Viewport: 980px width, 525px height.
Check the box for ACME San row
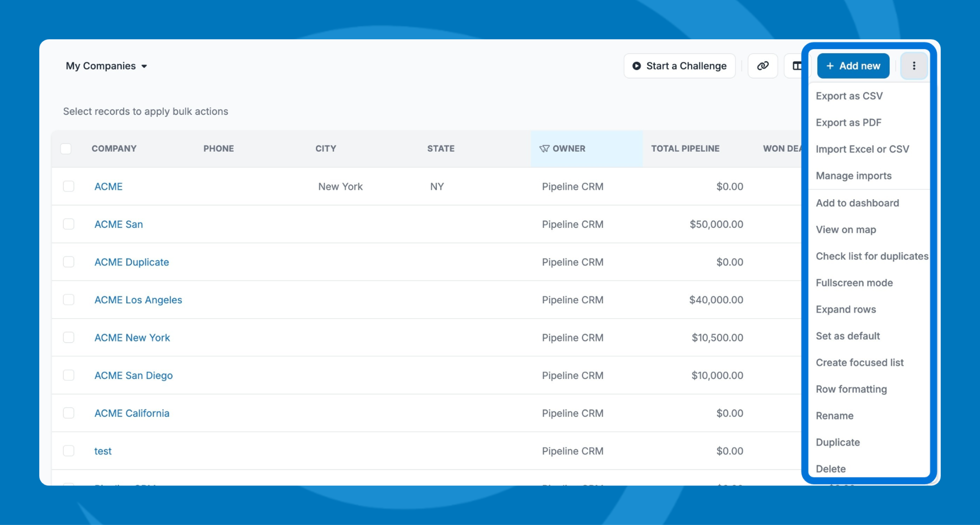pos(68,224)
